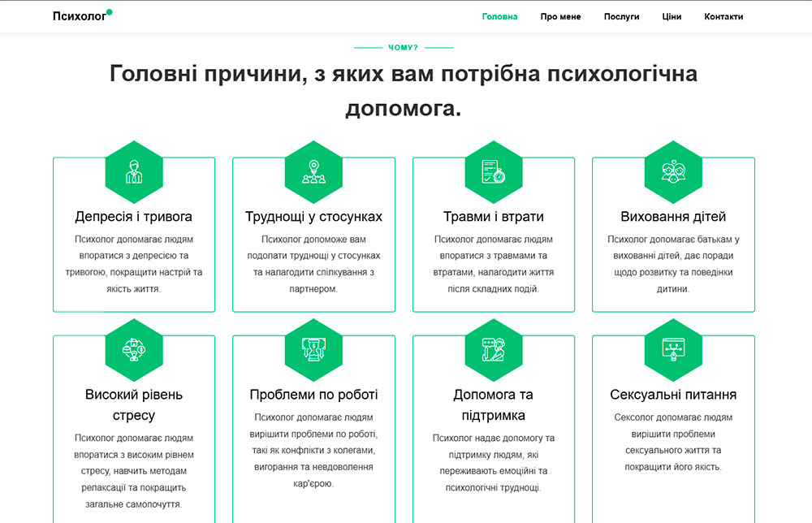
Task: Open the Головна menu item
Action: [499, 16]
